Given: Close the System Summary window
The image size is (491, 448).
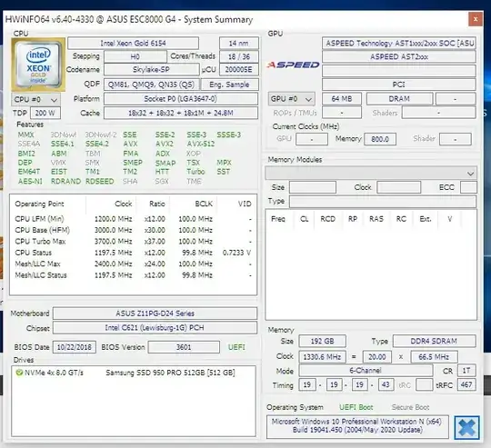Looking at the screenshot, I should click(x=476, y=19).
